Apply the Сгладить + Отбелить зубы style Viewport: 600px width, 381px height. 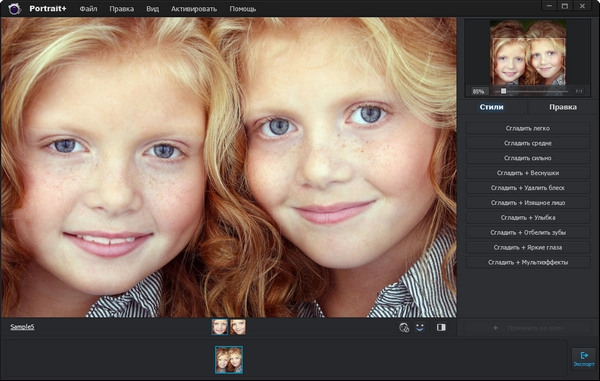[x=528, y=233]
